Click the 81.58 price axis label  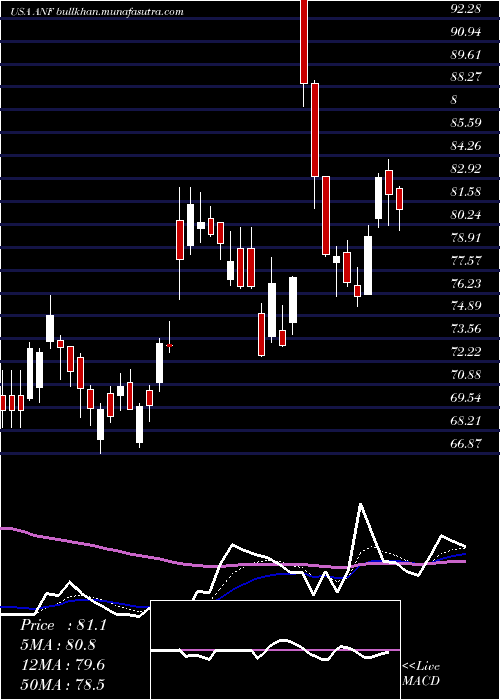pyautogui.click(x=466, y=192)
